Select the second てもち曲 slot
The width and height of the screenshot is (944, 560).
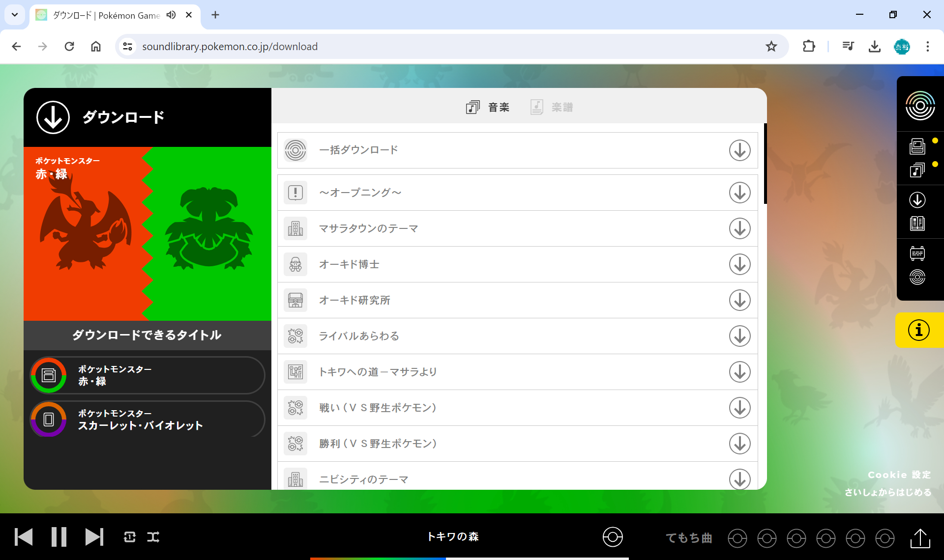[767, 538]
